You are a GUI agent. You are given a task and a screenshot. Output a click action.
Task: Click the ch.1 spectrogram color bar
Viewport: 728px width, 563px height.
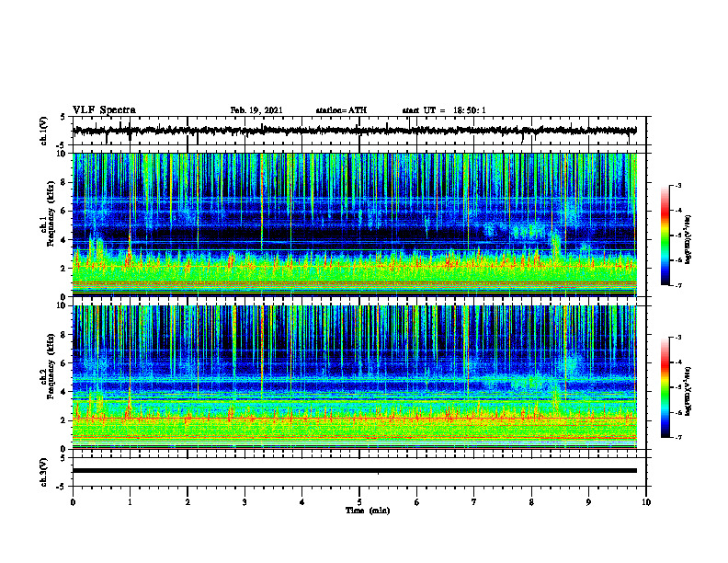pos(665,236)
